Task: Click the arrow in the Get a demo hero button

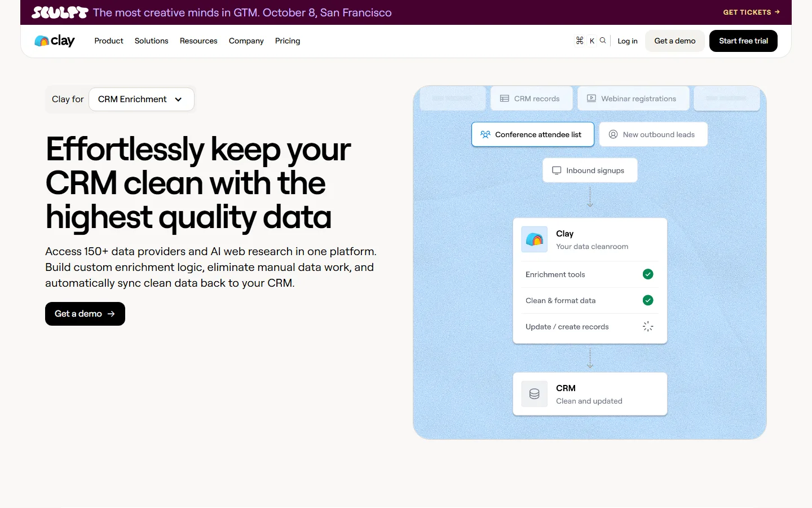Action: 111,314
